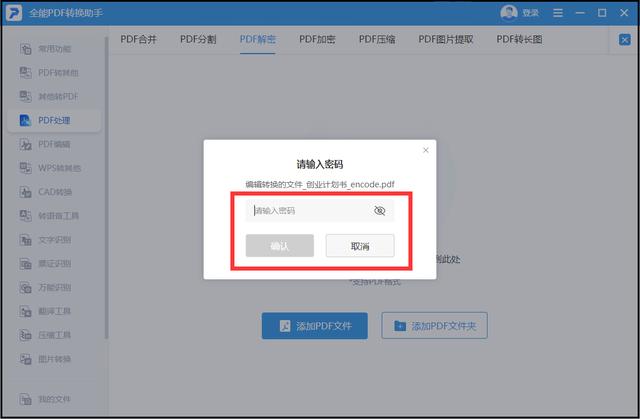Focus the 请输入密码 input field
The image size is (640, 419).
(320, 211)
